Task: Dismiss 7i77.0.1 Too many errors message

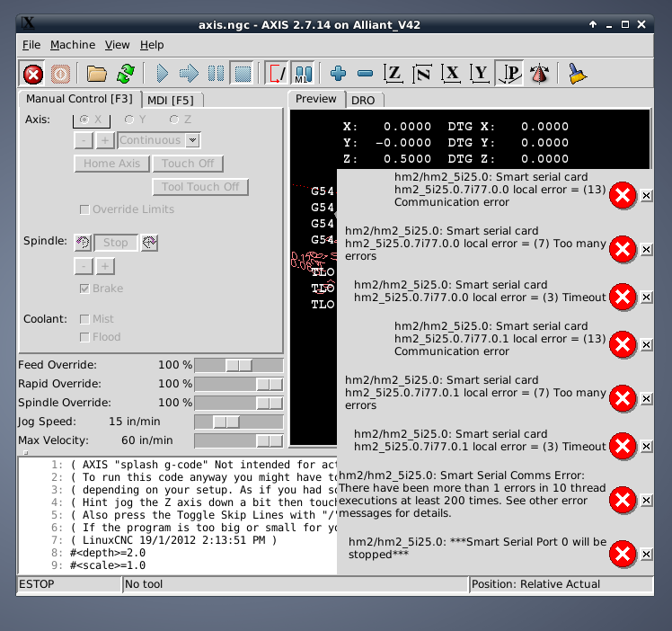Action: click(x=646, y=399)
